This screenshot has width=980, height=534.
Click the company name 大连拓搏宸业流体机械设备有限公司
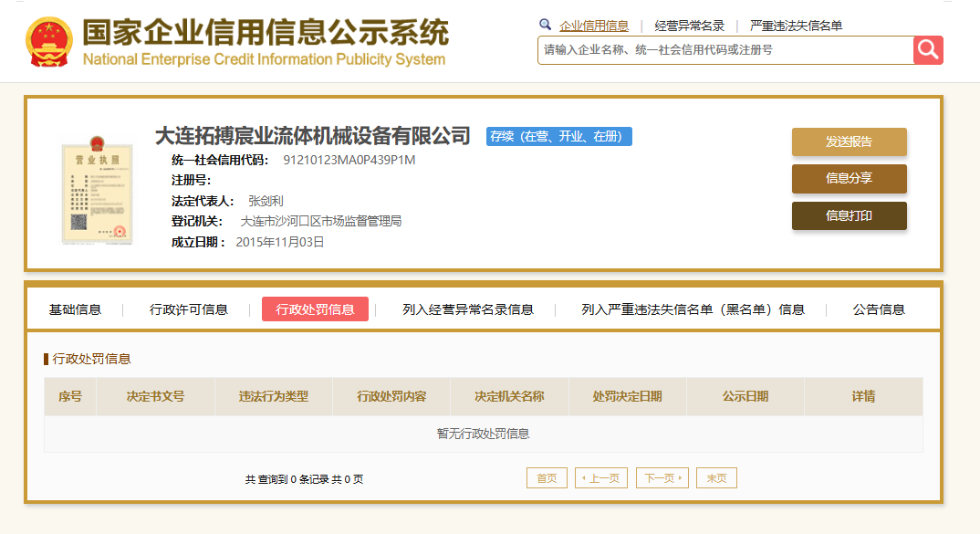[x=312, y=136]
